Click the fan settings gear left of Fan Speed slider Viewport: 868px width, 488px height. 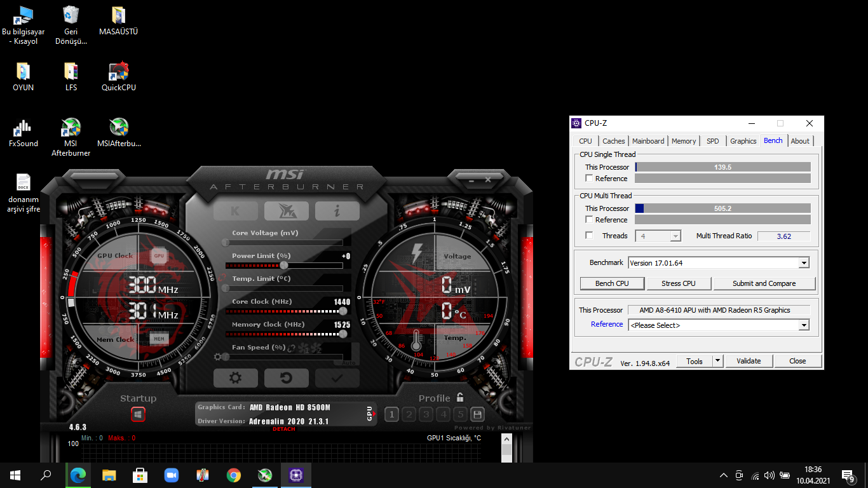(x=217, y=357)
